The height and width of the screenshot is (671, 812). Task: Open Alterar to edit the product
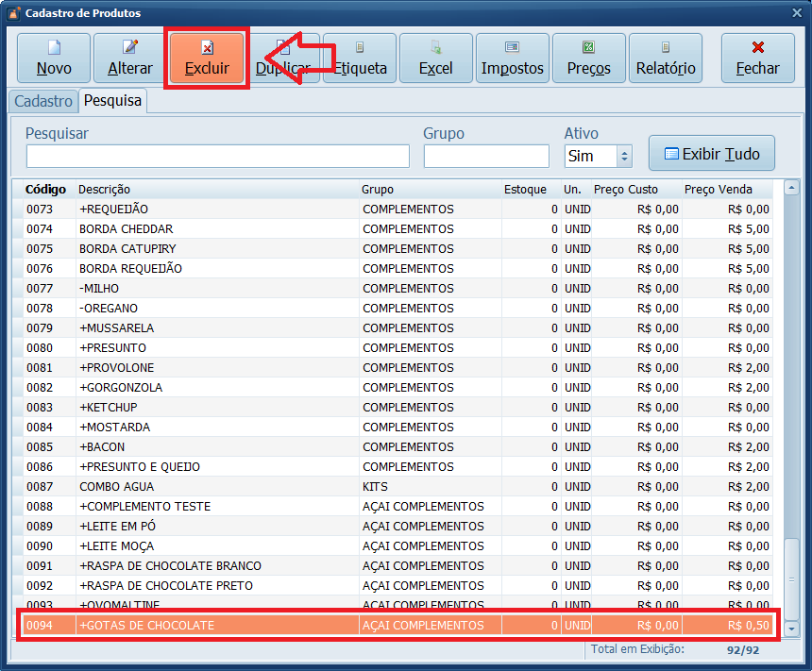pos(130,58)
